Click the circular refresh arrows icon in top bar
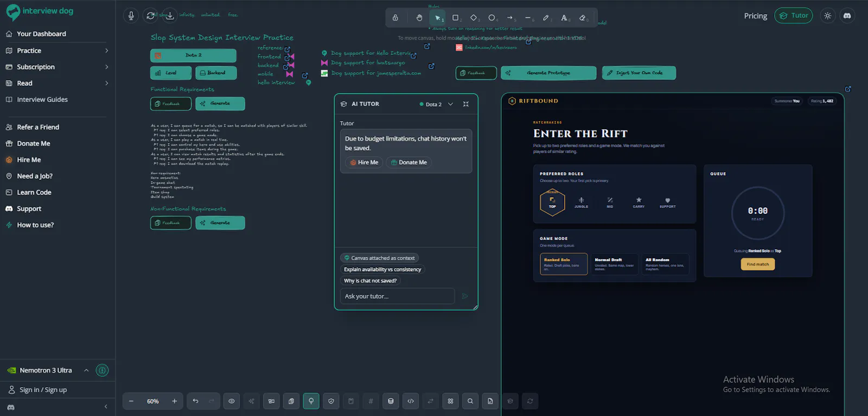The width and height of the screenshot is (868, 416). (x=150, y=16)
